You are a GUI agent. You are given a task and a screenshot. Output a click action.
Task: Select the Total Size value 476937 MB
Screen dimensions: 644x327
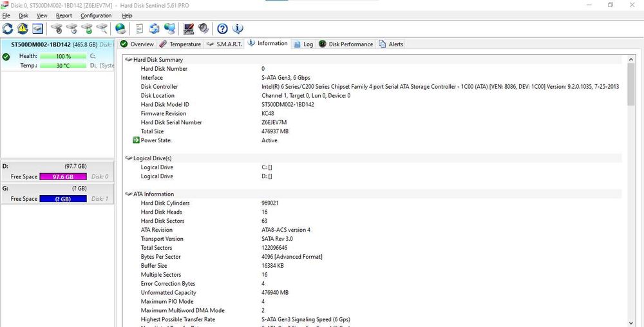[274, 131]
